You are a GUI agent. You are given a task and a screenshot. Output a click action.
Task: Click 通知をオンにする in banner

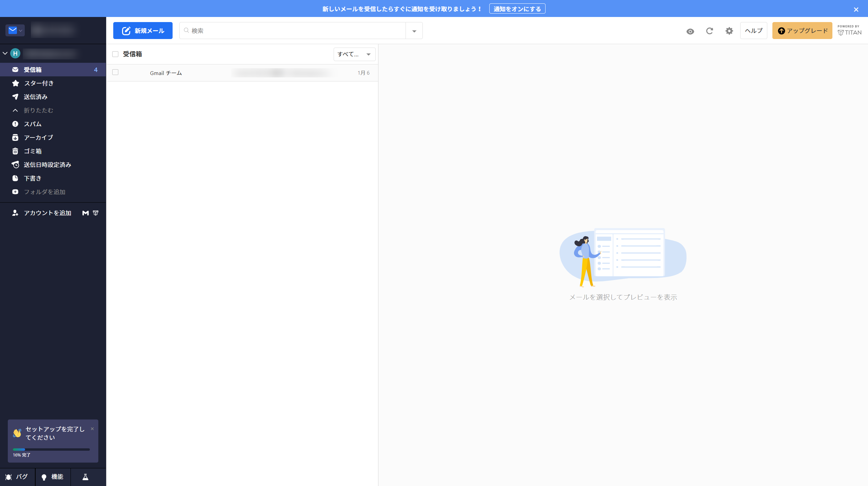coord(517,9)
